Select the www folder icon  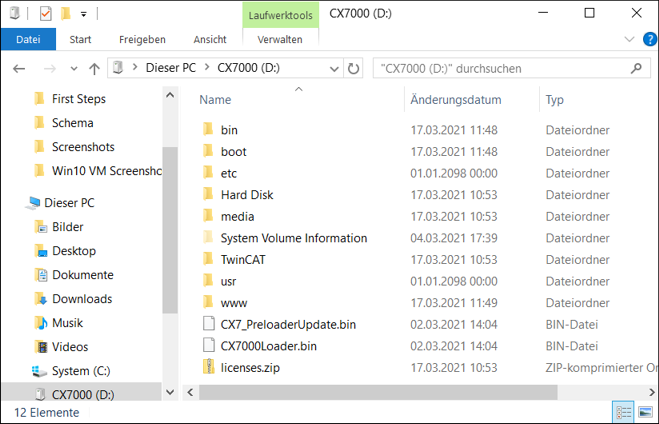click(208, 302)
